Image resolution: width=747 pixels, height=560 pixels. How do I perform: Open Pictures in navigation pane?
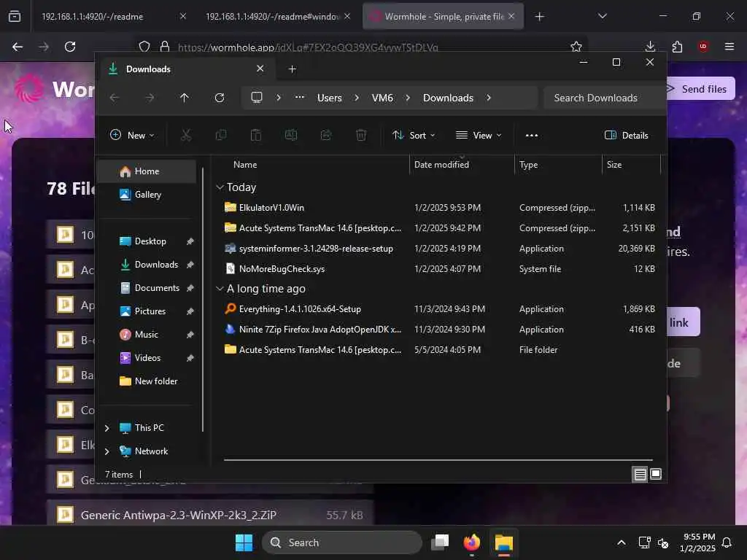(150, 311)
